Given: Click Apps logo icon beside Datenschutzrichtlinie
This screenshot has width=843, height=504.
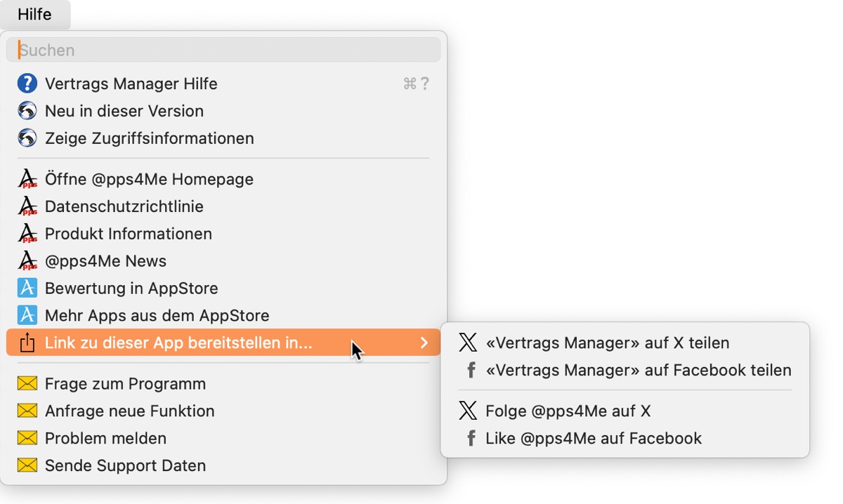Looking at the screenshot, I should (x=27, y=206).
